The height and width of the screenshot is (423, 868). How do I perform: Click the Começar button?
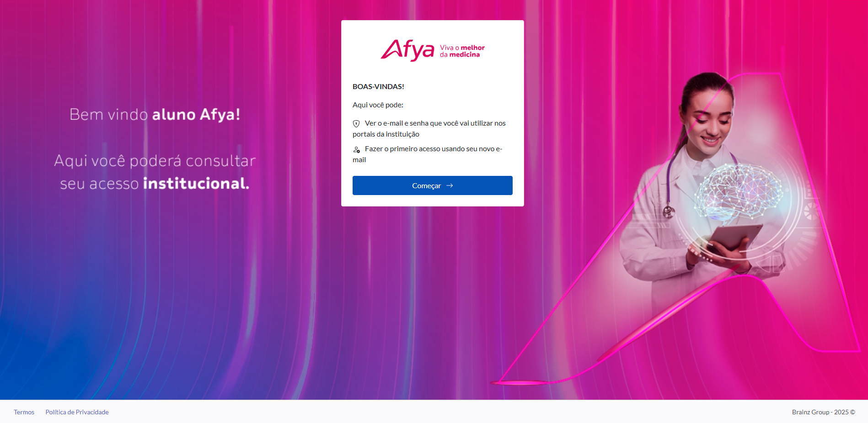(x=432, y=185)
